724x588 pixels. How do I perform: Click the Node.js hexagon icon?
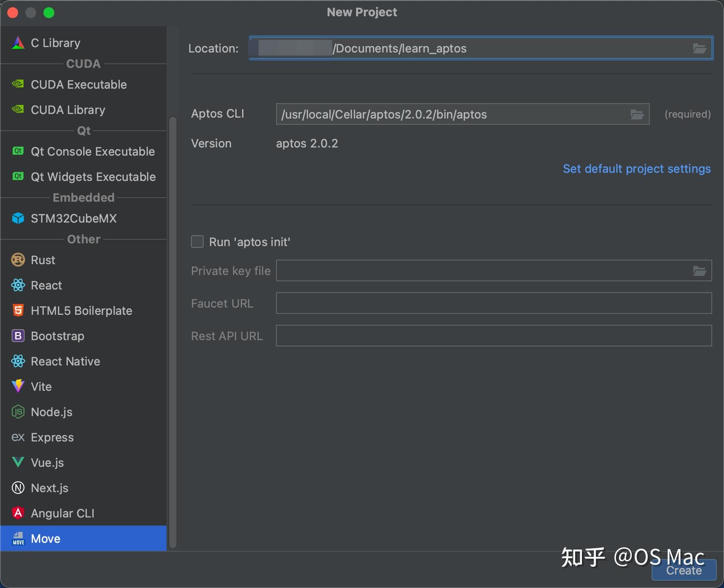pyautogui.click(x=18, y=412)
